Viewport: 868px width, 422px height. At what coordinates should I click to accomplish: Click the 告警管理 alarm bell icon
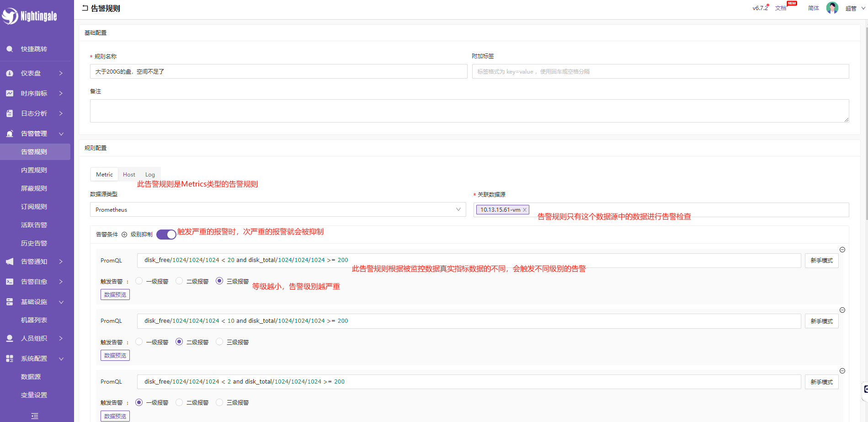tap(10, 134)
